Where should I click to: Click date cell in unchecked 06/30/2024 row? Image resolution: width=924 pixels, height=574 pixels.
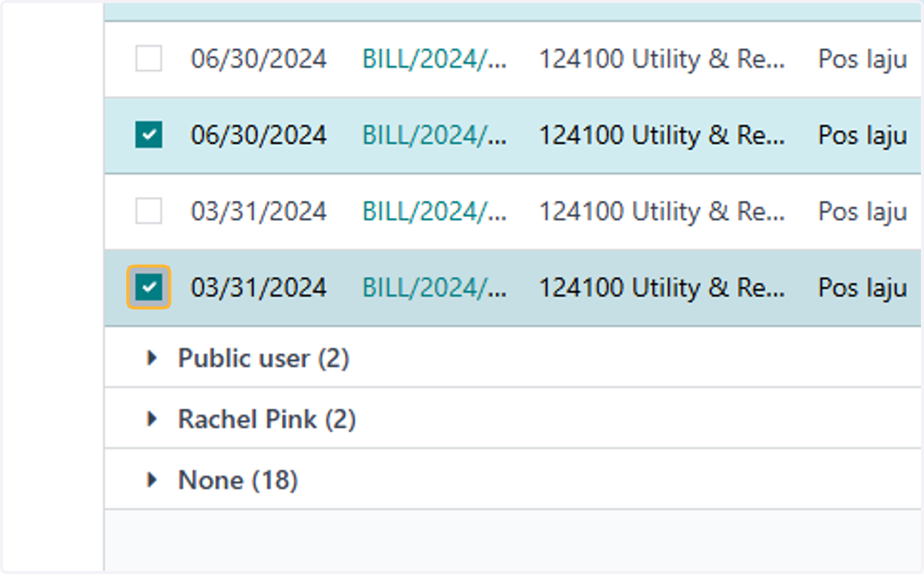coord(259,59)
